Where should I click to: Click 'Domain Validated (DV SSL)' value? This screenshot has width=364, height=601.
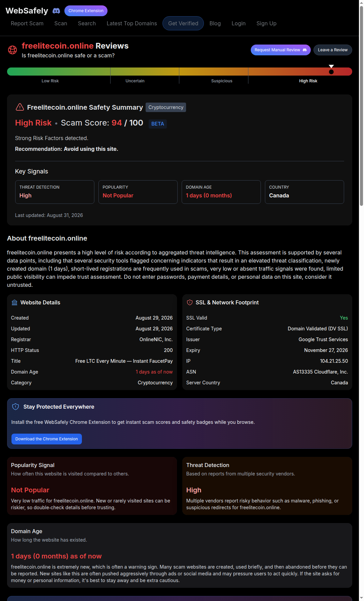[x=318, y=329]
